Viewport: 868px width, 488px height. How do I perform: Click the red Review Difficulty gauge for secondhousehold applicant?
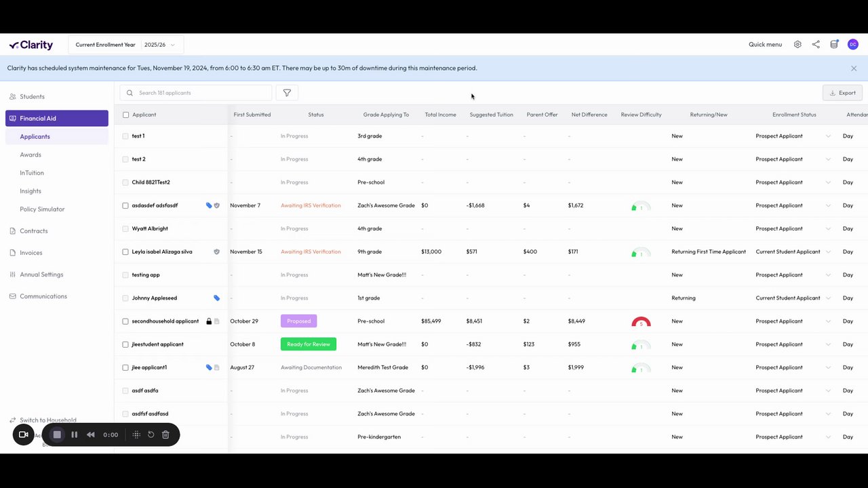click(641, 322)
